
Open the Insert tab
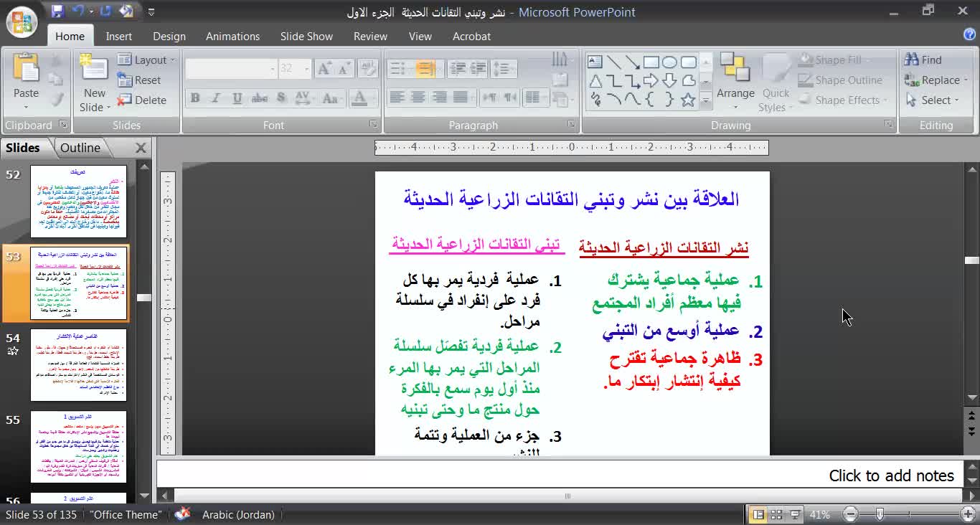coord(119,36)
